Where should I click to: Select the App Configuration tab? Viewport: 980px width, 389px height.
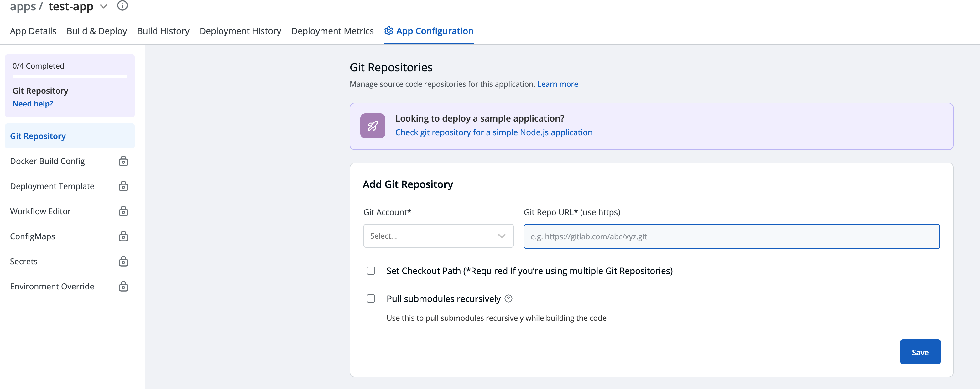tap(429, 31)
